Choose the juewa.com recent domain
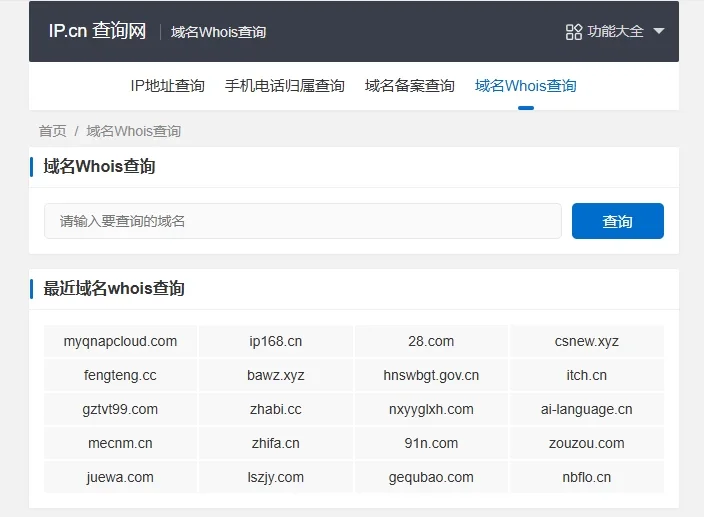The height and width of the screenshot is (517, 704). coord(120,478)
